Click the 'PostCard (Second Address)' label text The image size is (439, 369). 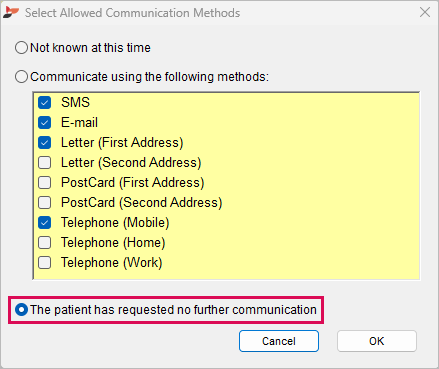(x=142, y=203)
